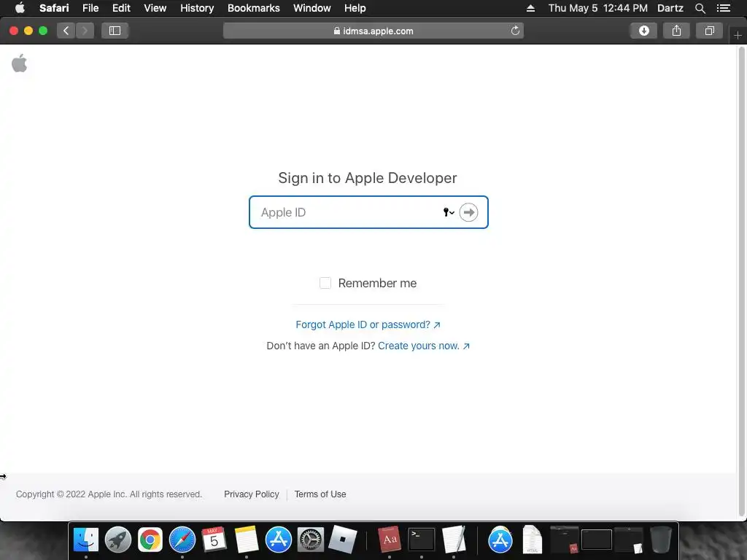Open the View menu
The width and height of the screenshot is (747, 560).
coord(155,8)
